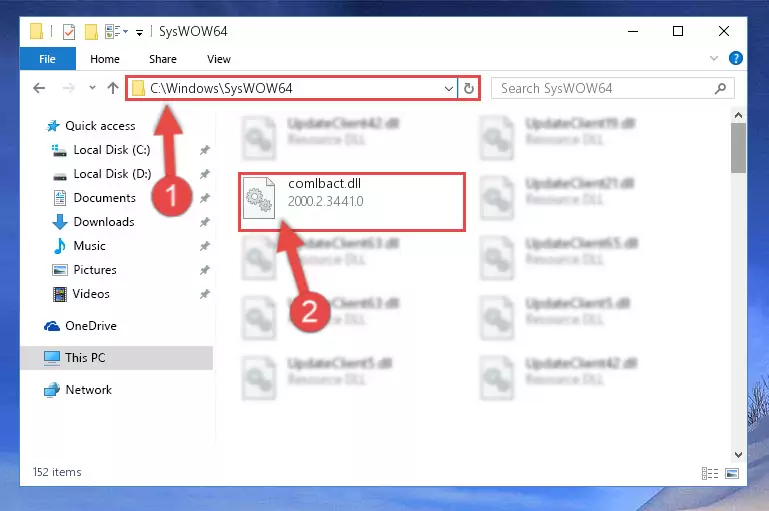The width and height of the screenshot is (769, 511).
Task: Open the Customize Quick Access Toolbar dropdown
Action: 140,33
